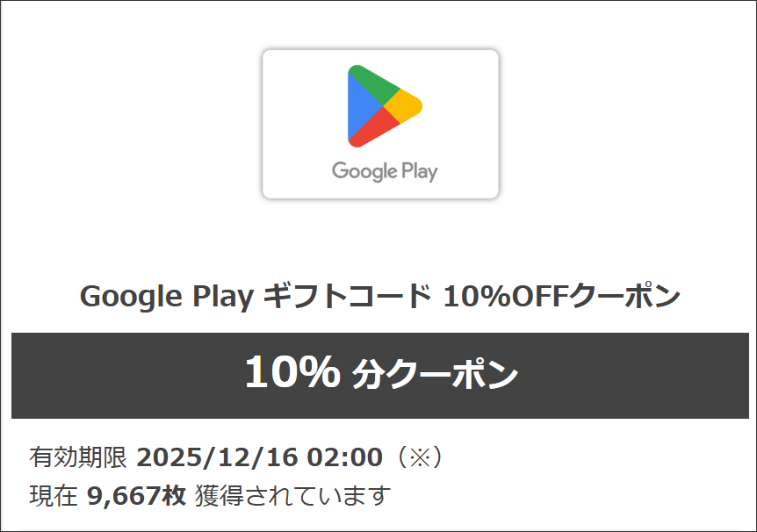Click the "分クーポン" text in the banner
Viewport: 757px width, 532px height.
point(435,376)
